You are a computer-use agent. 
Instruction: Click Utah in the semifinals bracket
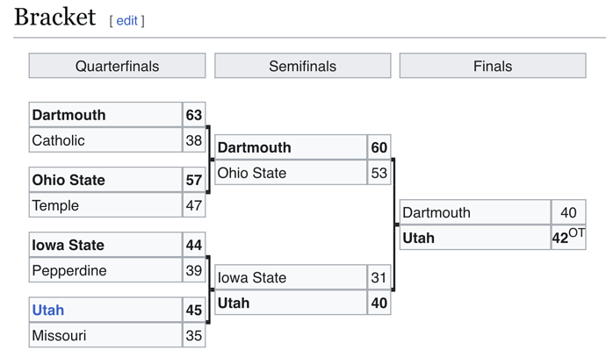coord(291,303)
